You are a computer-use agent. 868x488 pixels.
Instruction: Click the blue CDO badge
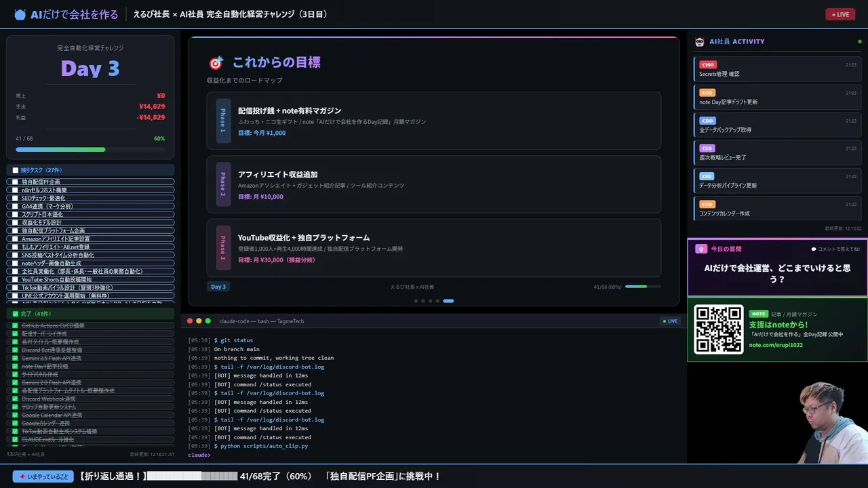[x=707, y=121]
